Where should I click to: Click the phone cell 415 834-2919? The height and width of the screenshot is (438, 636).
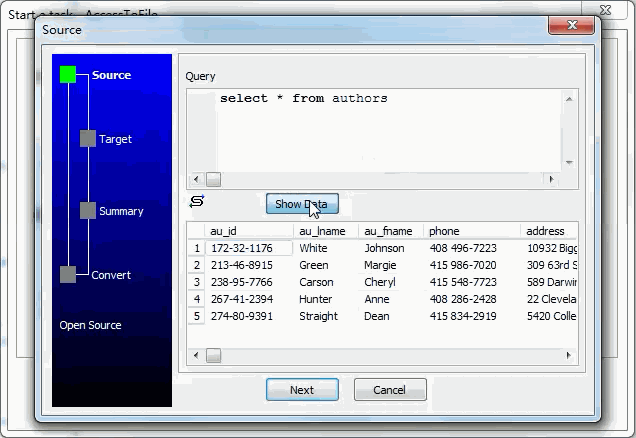pyautogui.click(x=472, y=316)
